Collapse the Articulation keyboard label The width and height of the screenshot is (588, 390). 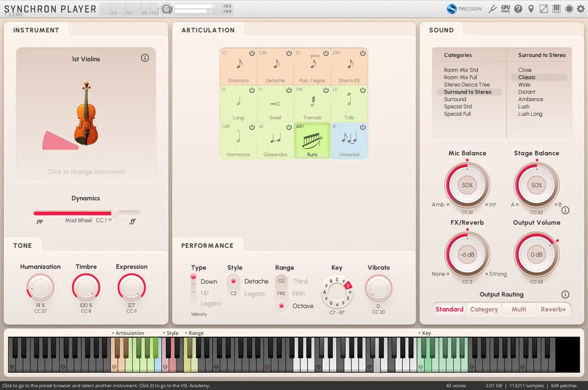click(x=128, y=333)
